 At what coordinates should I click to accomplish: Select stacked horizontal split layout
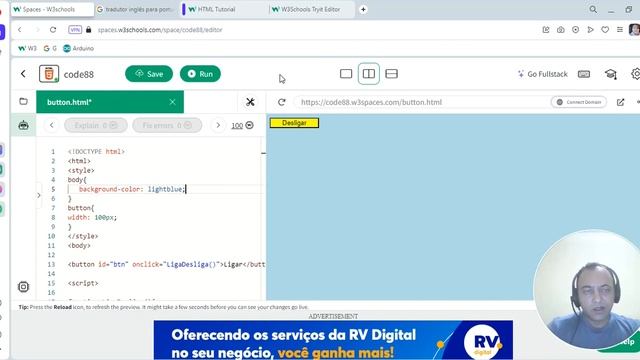click(391, 73)
